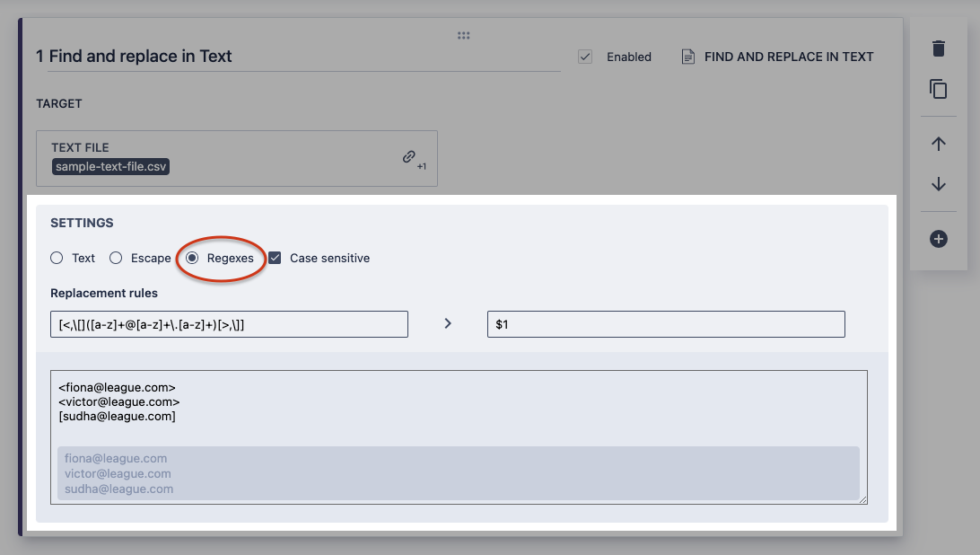Toggle the Case sensitive checkbox
Image resolution: width=980 pixels, height=555 pixels.
pyautogui.click(x=276, y=258)
